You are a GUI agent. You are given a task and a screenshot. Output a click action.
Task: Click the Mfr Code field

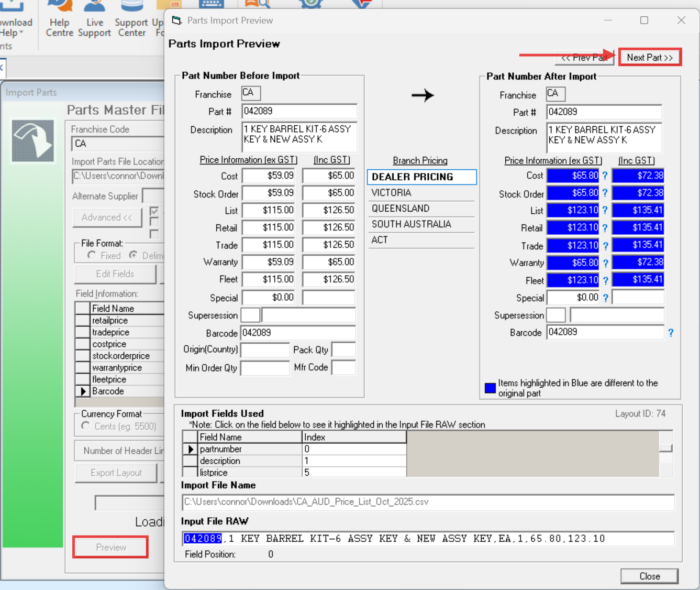(x=344, y=368)
